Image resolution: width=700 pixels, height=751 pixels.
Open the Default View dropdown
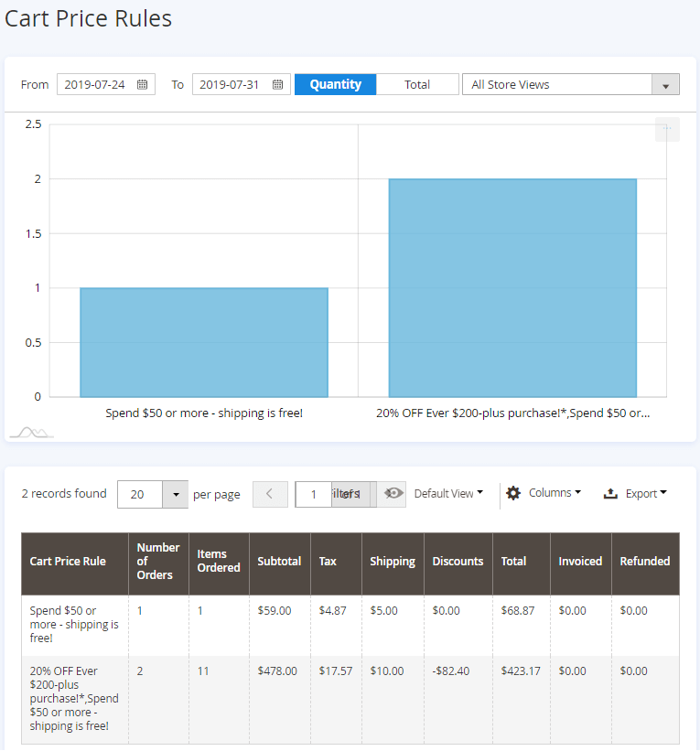coord(448,493)
